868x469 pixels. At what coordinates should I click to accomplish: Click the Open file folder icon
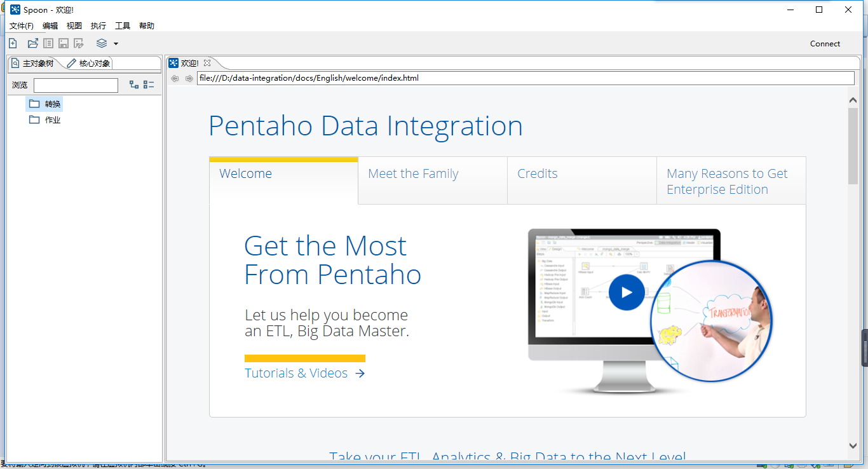point(33,43)
